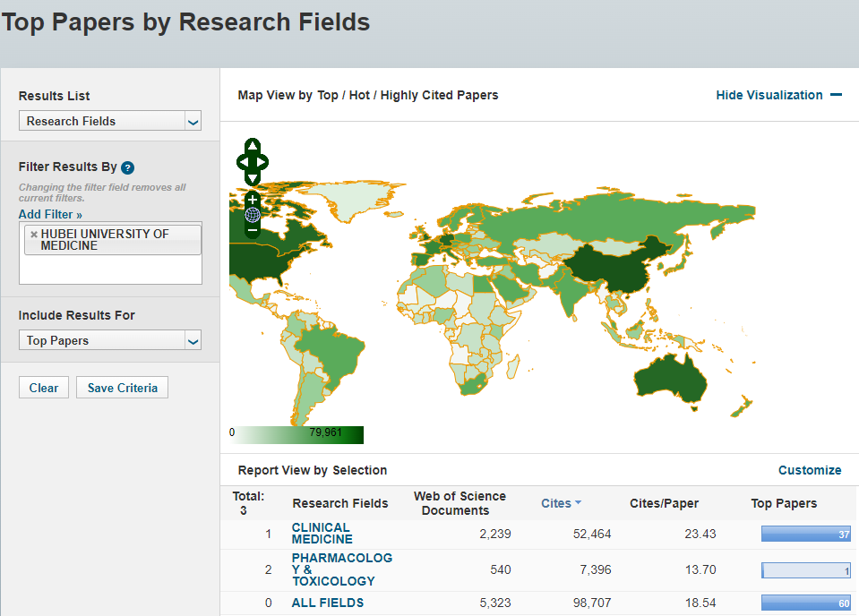This screenshot has width=859, height=616.
Task: Remove the Hubei University of Medicine filter
Action: (x=34, y=235)
